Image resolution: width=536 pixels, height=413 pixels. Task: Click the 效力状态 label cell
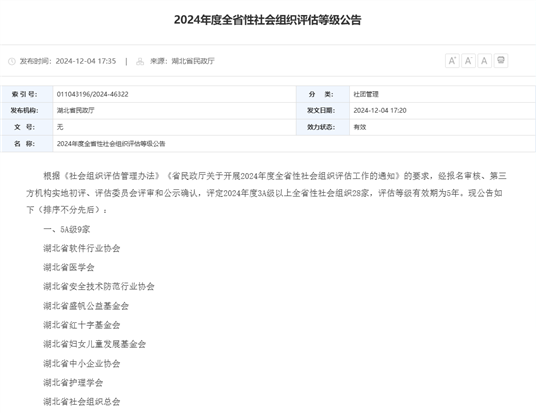(x=323, y=127)
